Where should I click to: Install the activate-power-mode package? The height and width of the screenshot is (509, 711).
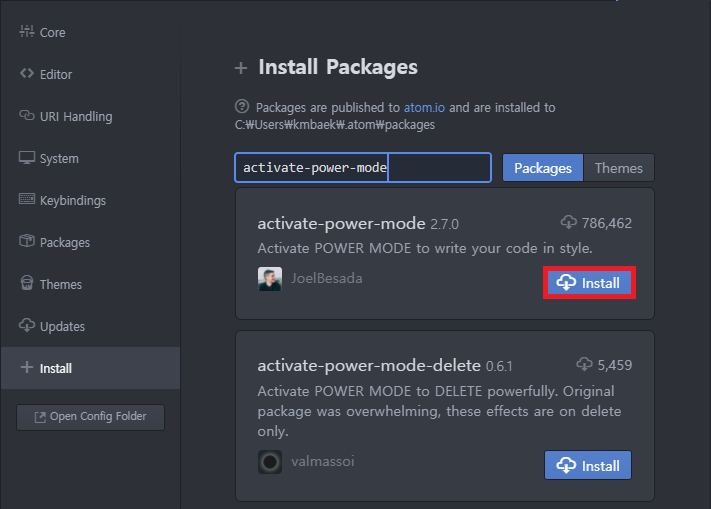[589, 283]
